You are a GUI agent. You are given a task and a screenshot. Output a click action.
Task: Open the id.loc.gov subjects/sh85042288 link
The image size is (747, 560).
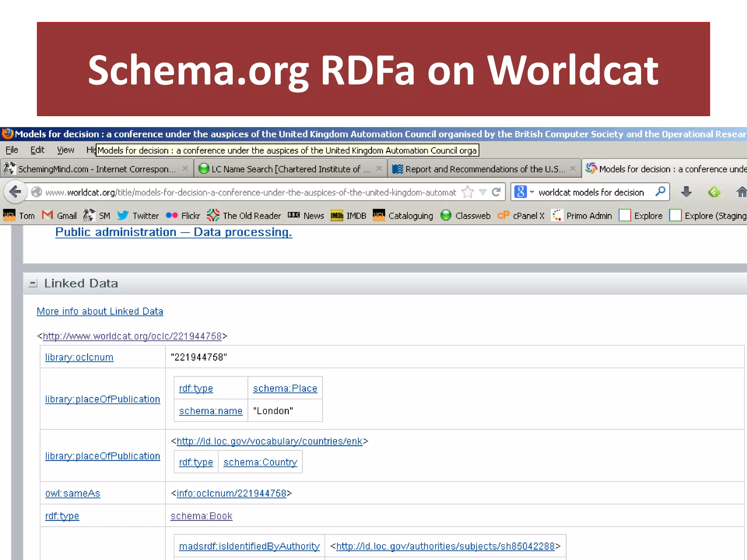coord(445,546)
